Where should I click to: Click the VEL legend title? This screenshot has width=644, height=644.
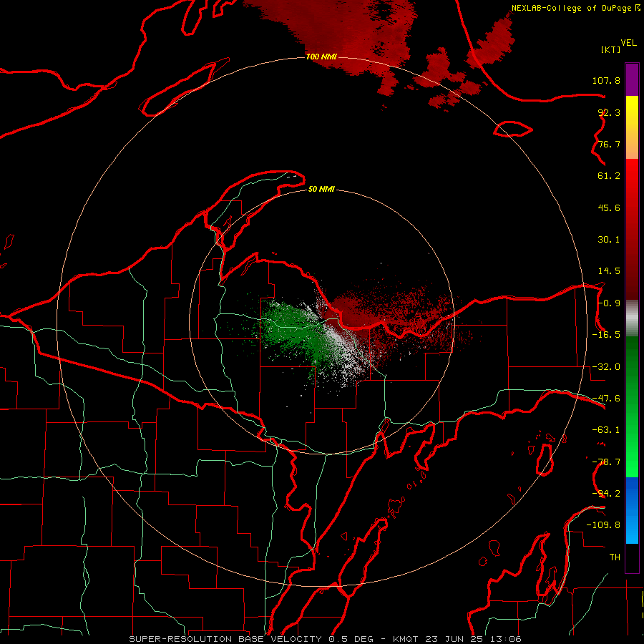click(628, 43)
